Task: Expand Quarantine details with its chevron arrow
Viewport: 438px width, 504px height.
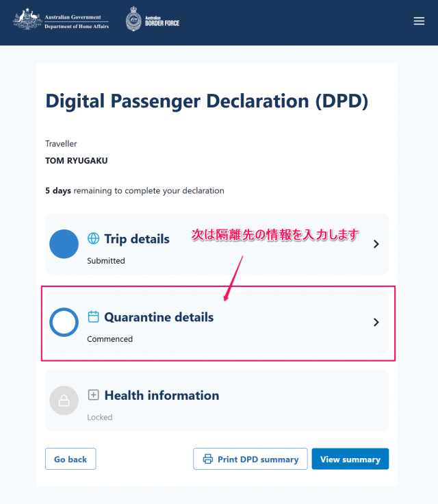Action: pyautogui.click(x=376, y=322)
